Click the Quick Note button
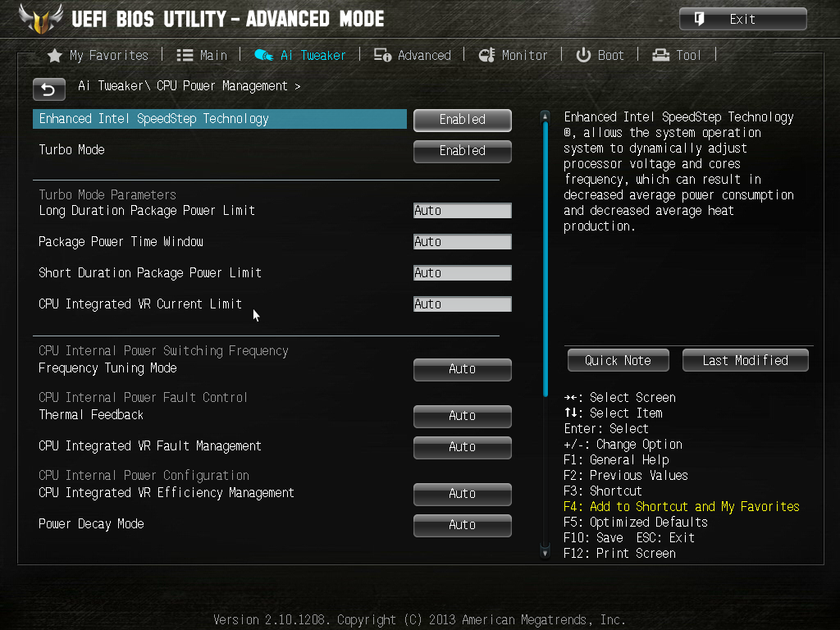The height and width of the screenshot is (630, 840). [x=619, y=361]
